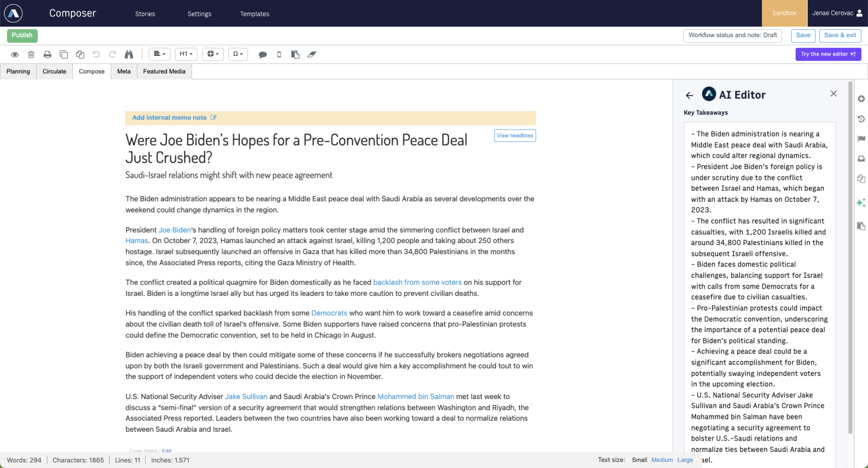Click the subheadline Saudi-Israel relations text
Image resolution: width=868 pixels, height=468 pixels.
(229, 175)
